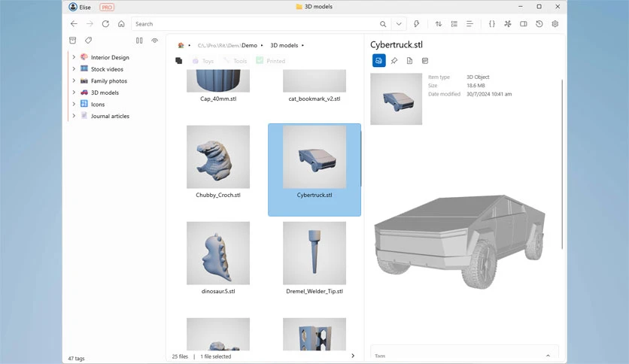Screen dimensions: 629x364
Task: Go back with the left arrow button
Action: coord(74,24)
